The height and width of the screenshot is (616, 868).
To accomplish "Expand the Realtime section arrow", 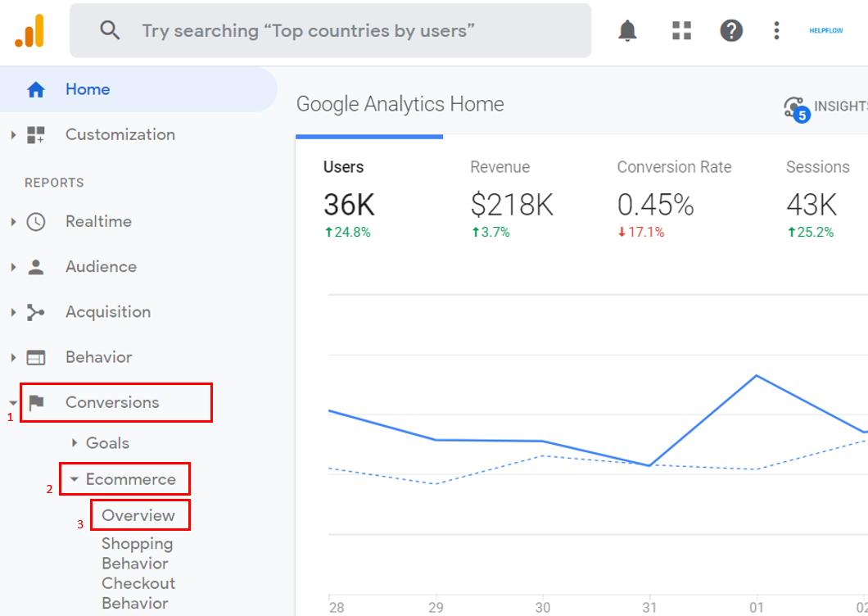I will coord(13,222).
